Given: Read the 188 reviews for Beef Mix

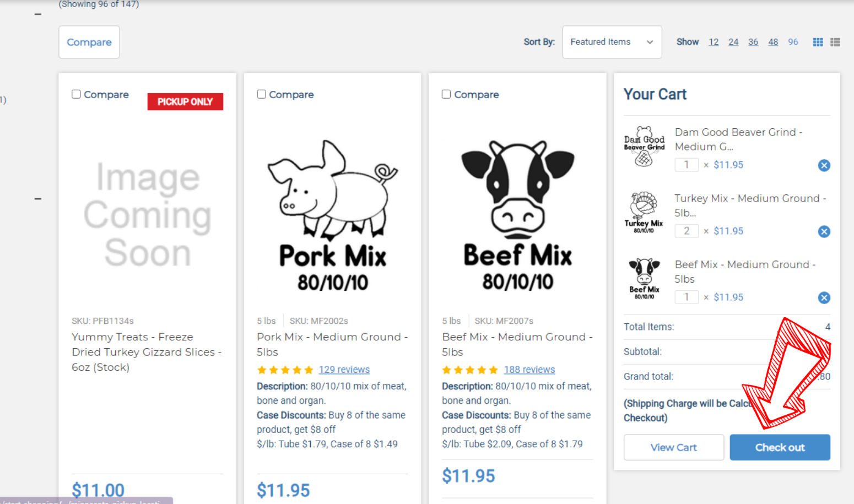Looking at the screenshot, I should (x=529, y=370).
